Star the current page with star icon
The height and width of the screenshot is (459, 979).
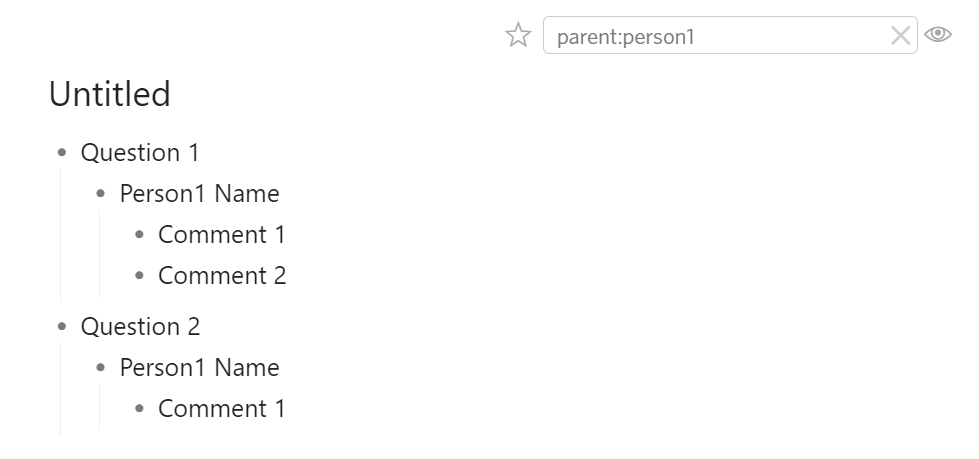[518, 35]
